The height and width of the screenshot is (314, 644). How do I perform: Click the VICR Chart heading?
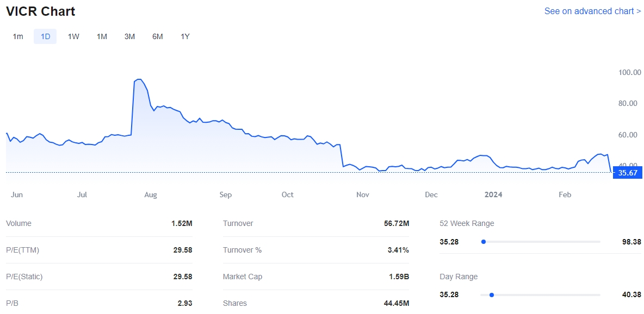click(x=41, y=11)
